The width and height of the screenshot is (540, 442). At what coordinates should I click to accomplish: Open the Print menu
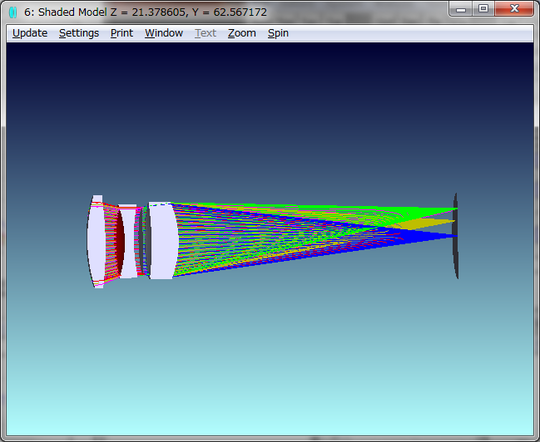point(122,33)
